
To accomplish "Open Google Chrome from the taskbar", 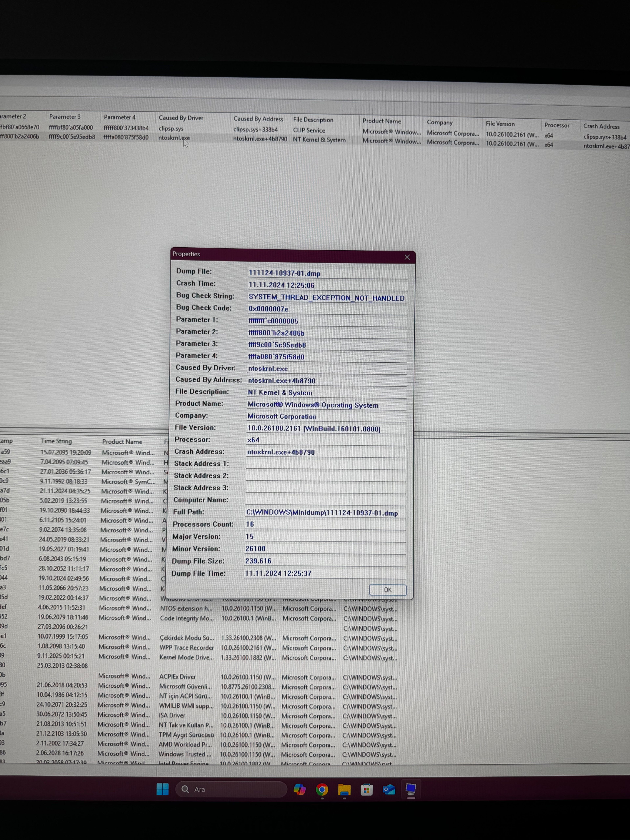I will click(x=322, y=789).
